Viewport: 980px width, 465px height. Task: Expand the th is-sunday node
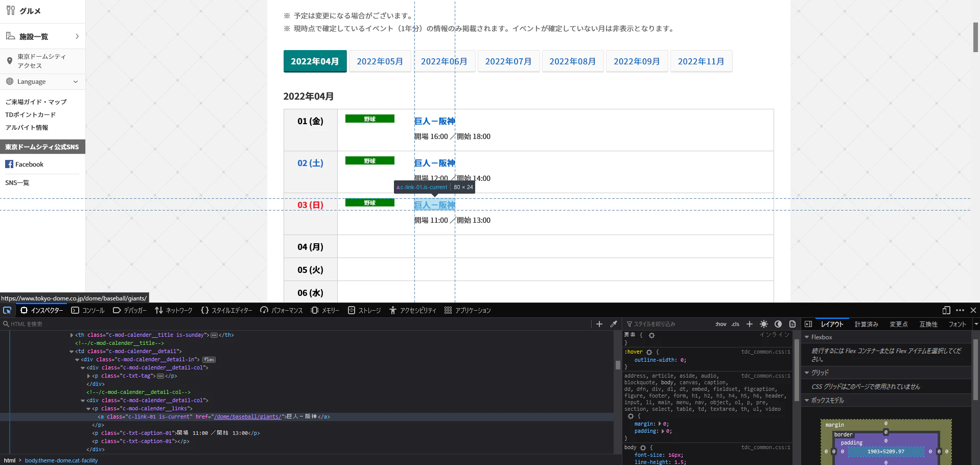click(x=72, y=335)
